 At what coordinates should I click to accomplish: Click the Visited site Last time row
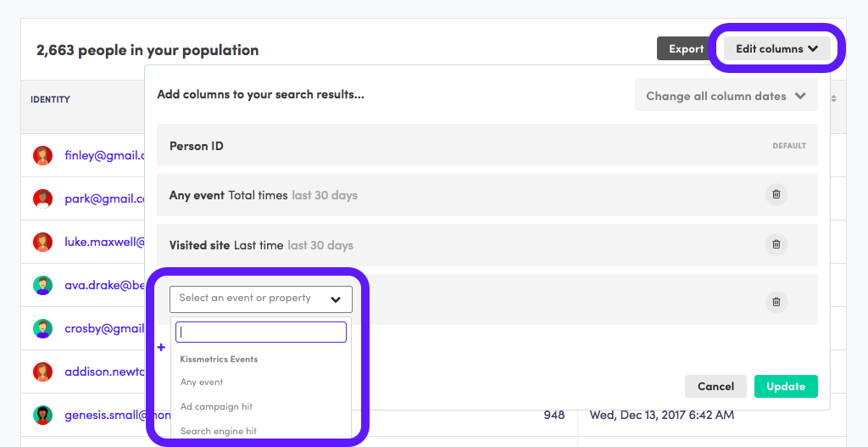[x=487, y=245]
